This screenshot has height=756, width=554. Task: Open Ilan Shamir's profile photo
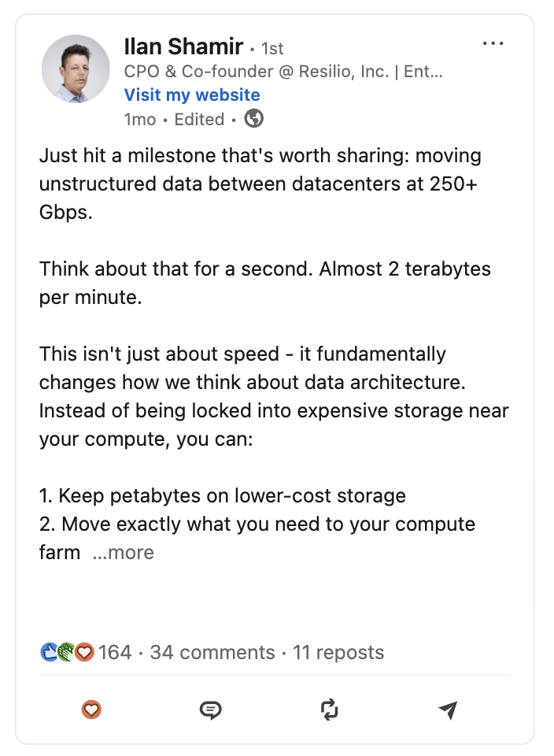tap(75, 69)
